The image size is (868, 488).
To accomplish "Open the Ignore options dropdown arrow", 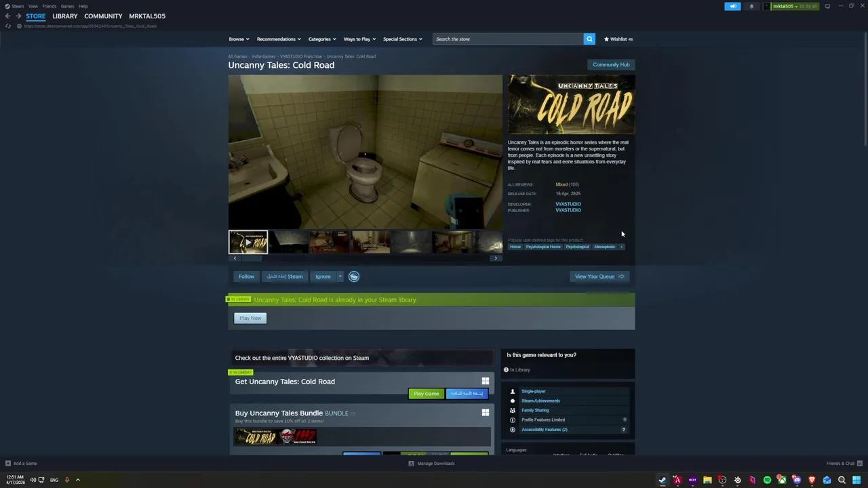I will tap(340, 277).
